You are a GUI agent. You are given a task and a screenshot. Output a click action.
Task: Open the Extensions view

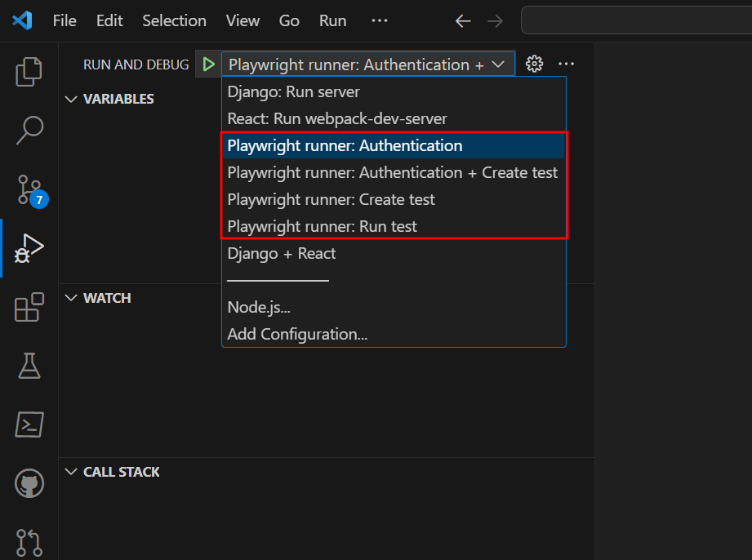coord(29,307)
